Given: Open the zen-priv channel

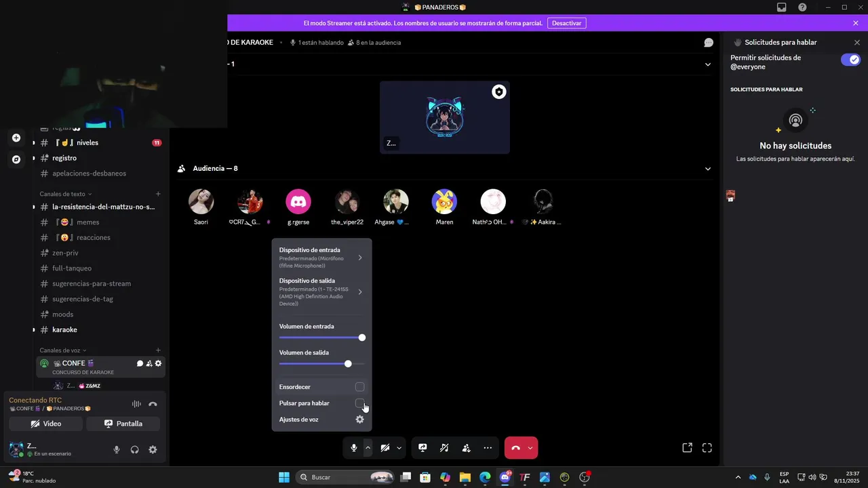Looking at the screenshot, I should coord(100,253).
